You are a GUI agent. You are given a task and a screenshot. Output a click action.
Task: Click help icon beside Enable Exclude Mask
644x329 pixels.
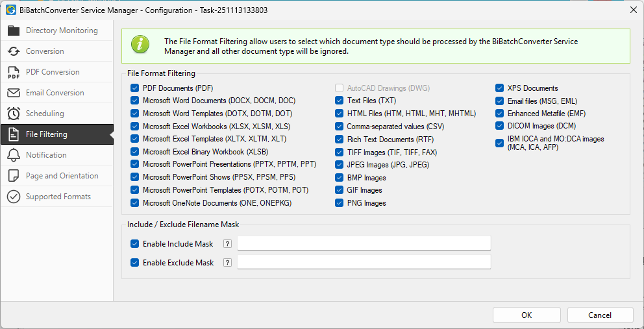click(x=227, y=263)
